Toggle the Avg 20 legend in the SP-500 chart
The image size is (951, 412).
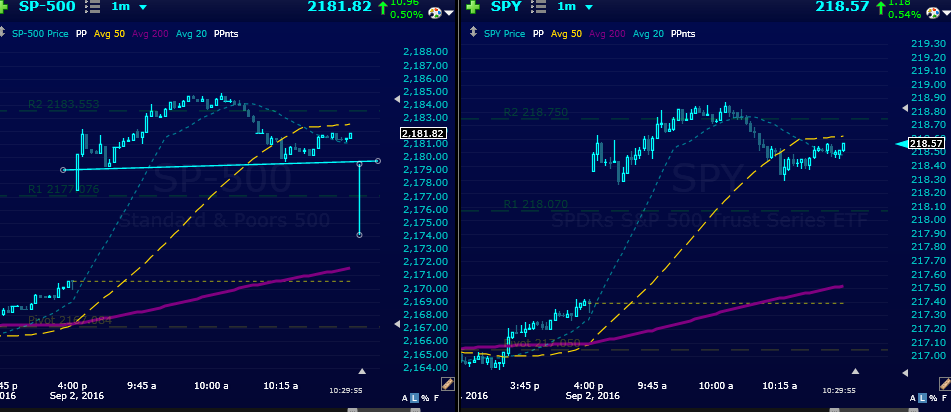[x=191, y=33]
